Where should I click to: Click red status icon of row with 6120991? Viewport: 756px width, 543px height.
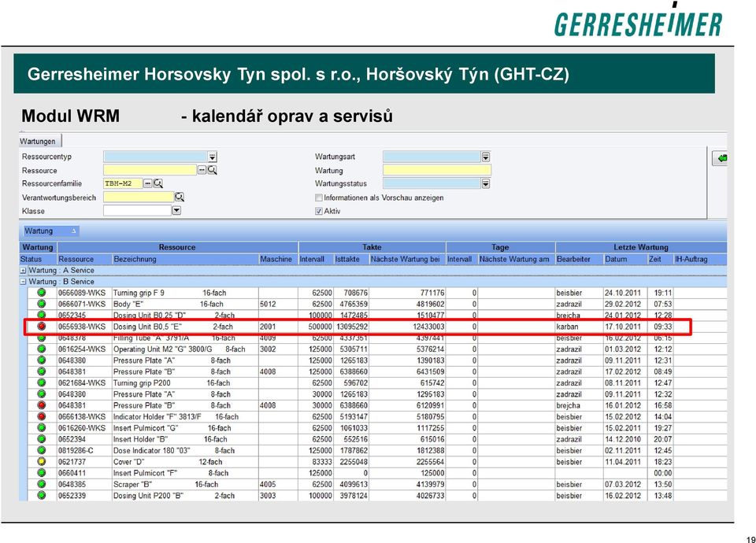(42, 406)
